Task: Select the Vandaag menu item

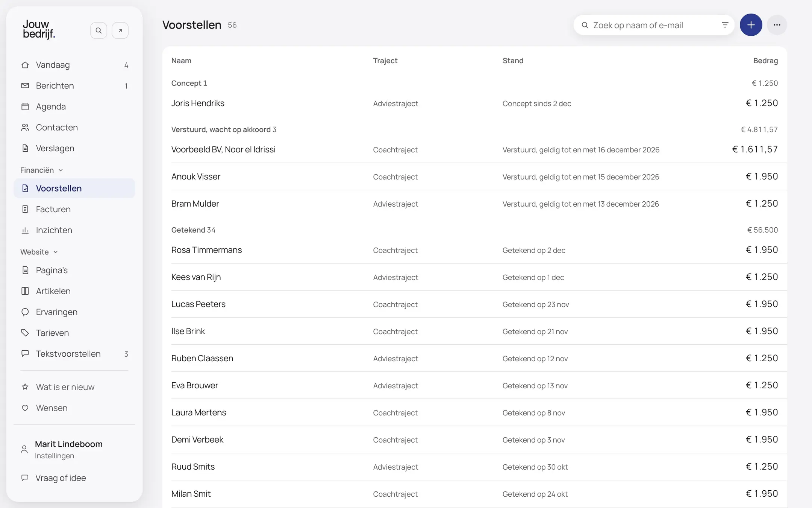Action: (74, 65)
